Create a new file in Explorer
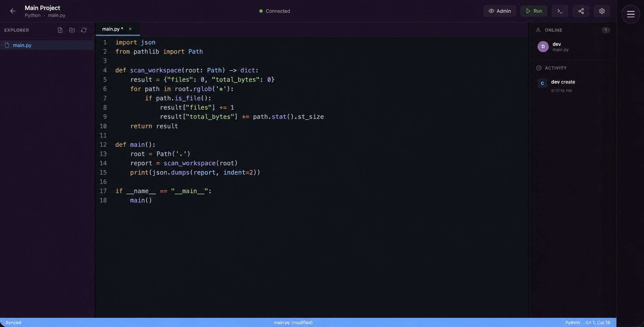 tap(60, 30)
